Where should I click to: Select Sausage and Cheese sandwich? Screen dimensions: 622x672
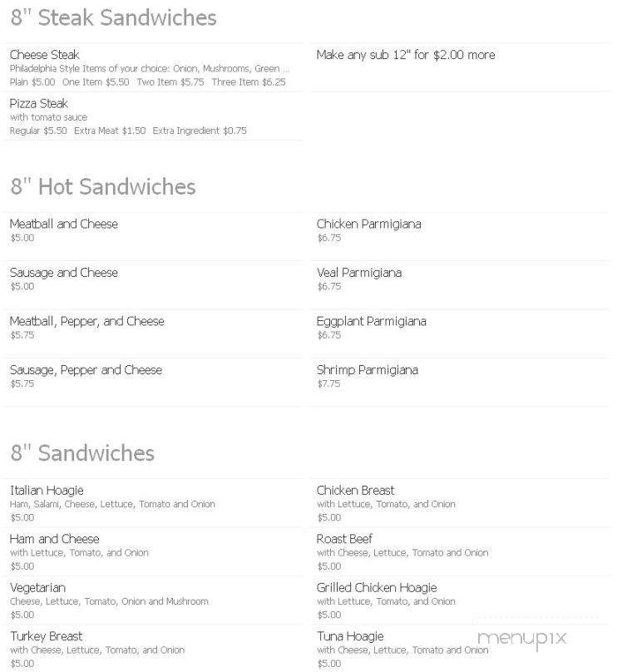tap(64, 273)
